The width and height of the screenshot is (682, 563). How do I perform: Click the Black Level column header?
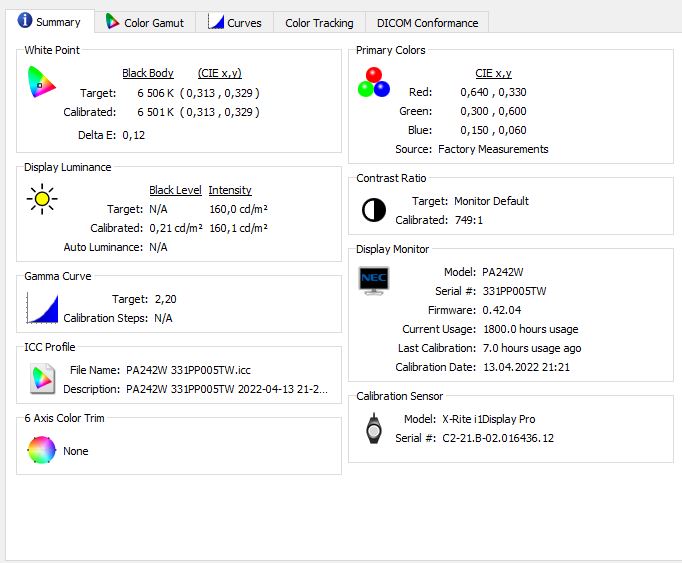175,190
